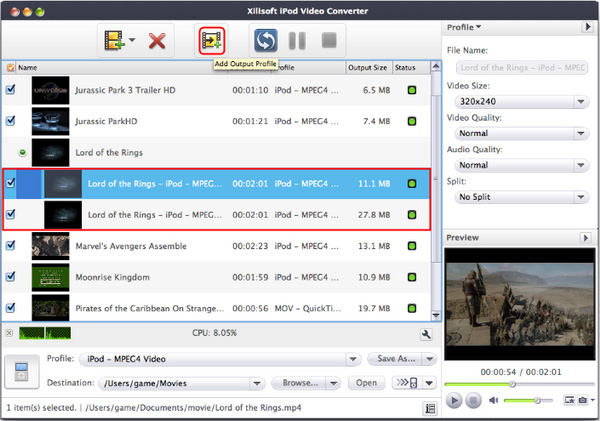Open the Audio Quality Normal dropdown

tap(522, 165)
